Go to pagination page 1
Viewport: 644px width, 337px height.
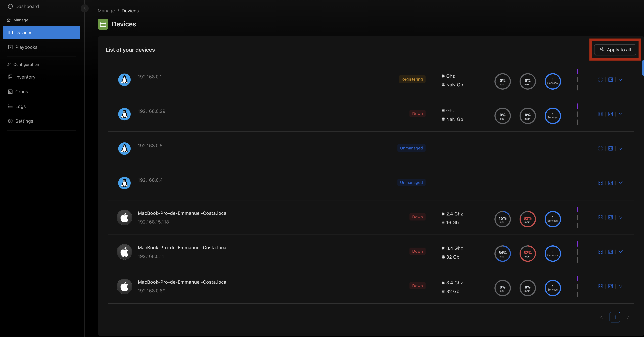(x=615, y=317)
